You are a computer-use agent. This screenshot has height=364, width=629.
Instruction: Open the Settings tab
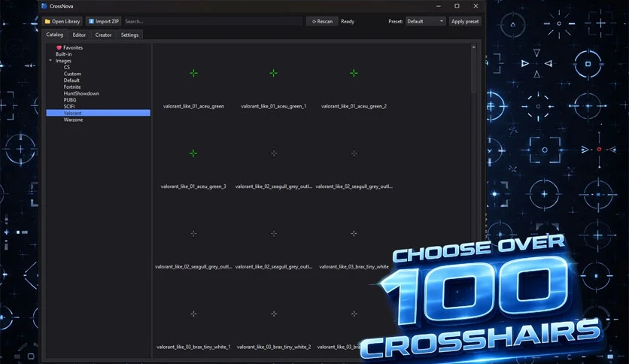coord(129,35)
